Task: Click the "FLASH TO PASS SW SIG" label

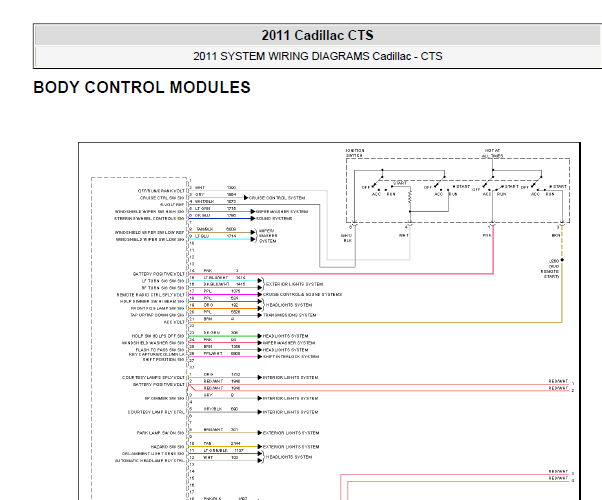Action: [160, 350]
